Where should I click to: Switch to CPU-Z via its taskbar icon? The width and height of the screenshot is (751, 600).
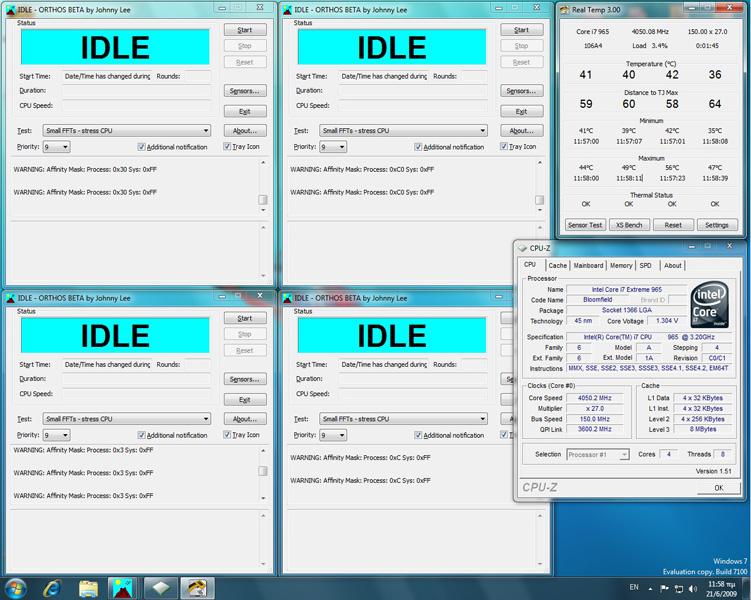(160, 589)
